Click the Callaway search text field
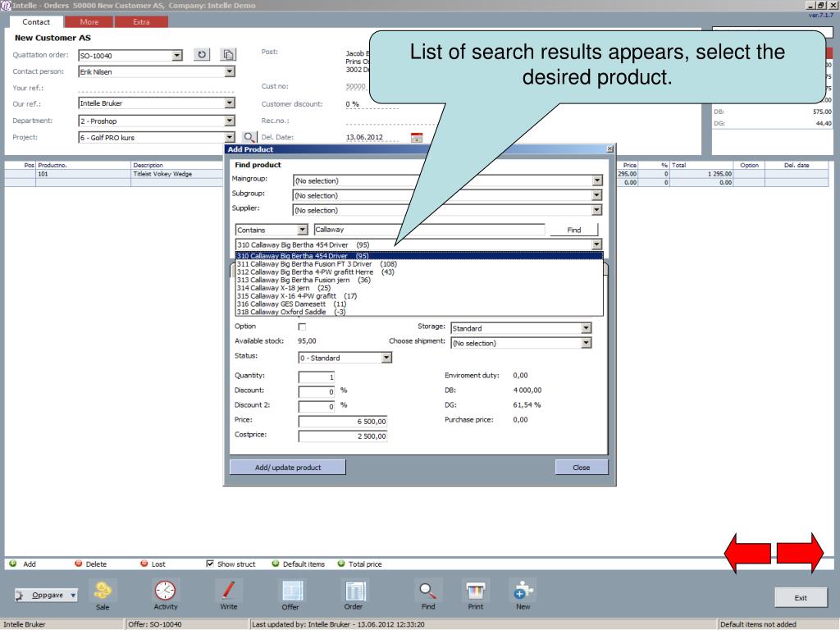The height and width of the screenshot is (630, 840). coord(429,230)
